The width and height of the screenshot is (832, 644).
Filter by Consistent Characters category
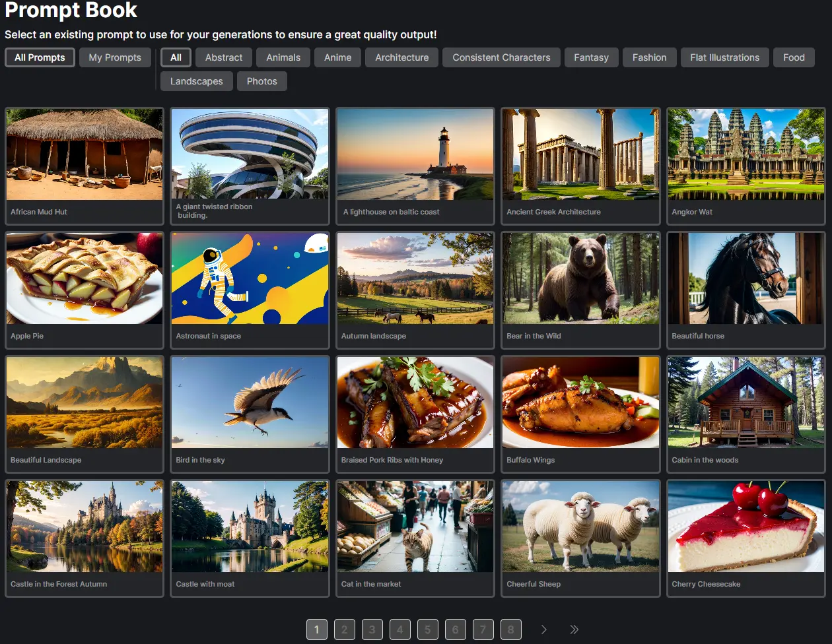pos(501,57)
